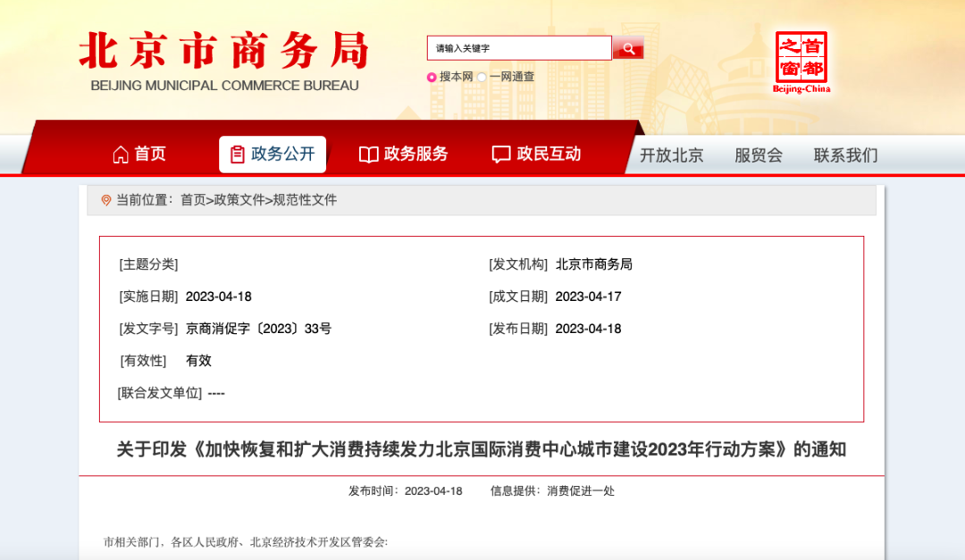Click the open book icon beside 政务服务

coord(368,155)
